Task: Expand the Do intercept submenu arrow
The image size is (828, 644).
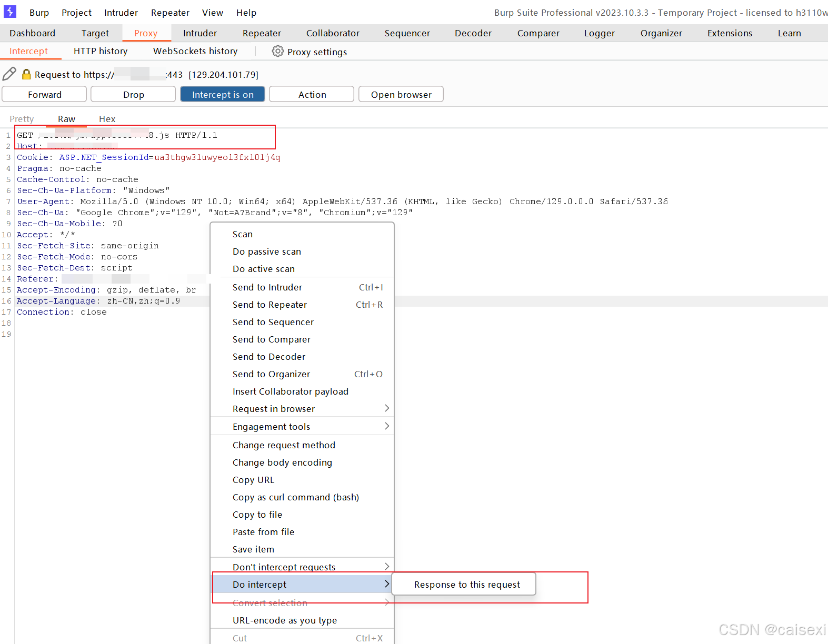Action: [x=387, y=584]
